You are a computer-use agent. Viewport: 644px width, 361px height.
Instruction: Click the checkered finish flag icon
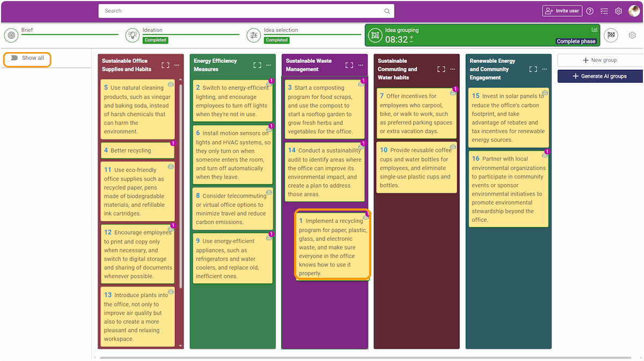pos(611,35)
